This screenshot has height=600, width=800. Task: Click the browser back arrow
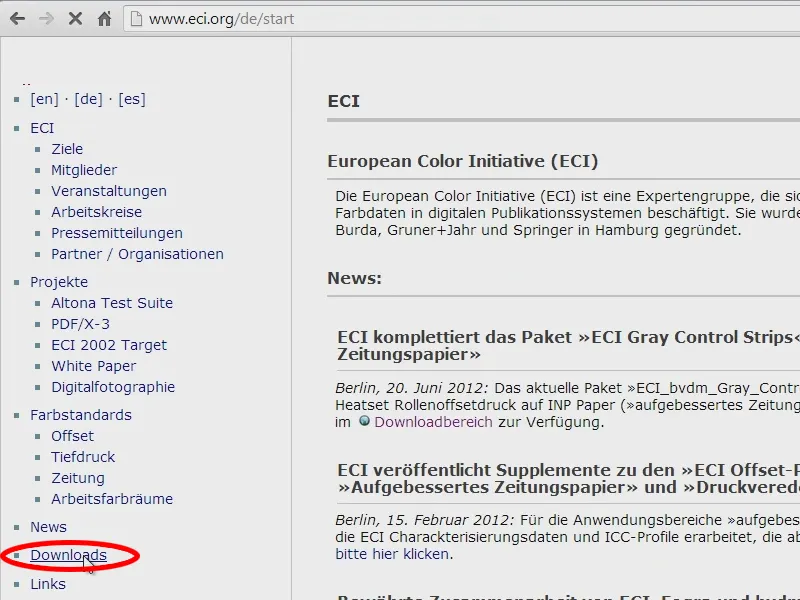tap(17, 19)
